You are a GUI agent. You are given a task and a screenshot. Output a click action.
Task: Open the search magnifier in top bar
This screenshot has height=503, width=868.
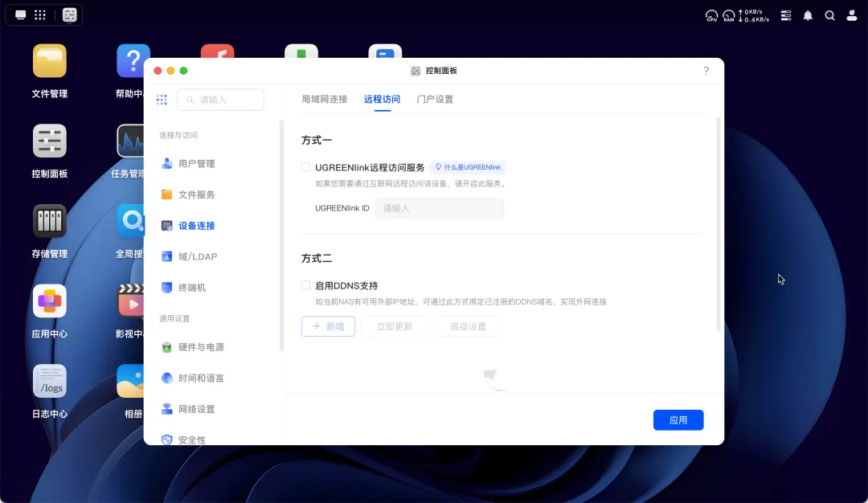click(x=829, y=15)
